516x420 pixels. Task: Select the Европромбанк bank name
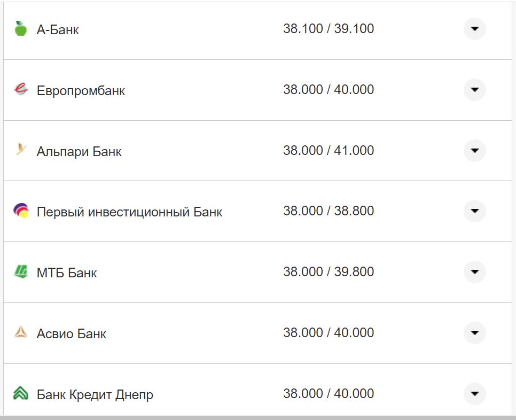click(x=81, y=91)
